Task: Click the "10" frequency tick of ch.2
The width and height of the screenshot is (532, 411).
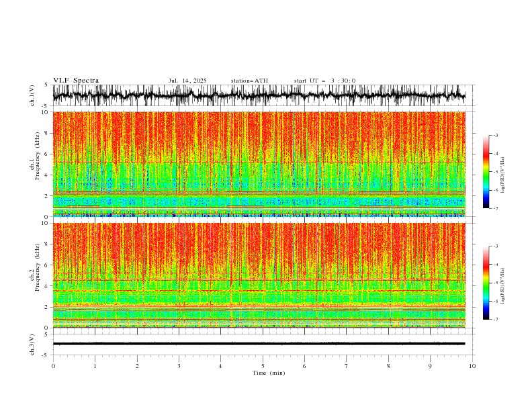Action: click(45, 223)
